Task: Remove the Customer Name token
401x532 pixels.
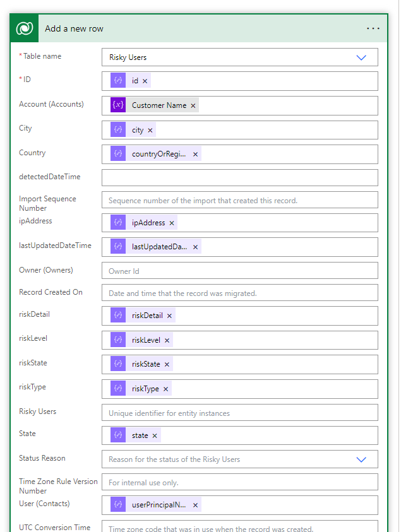Action: pyautogui.click(x=193, y=106)
